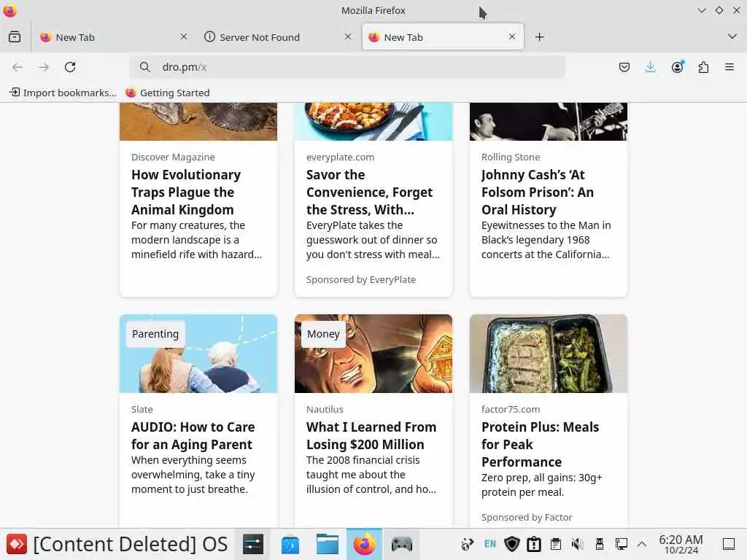Click the Firefox taskbar icon

pyautogui.click(x=365, y=544)
